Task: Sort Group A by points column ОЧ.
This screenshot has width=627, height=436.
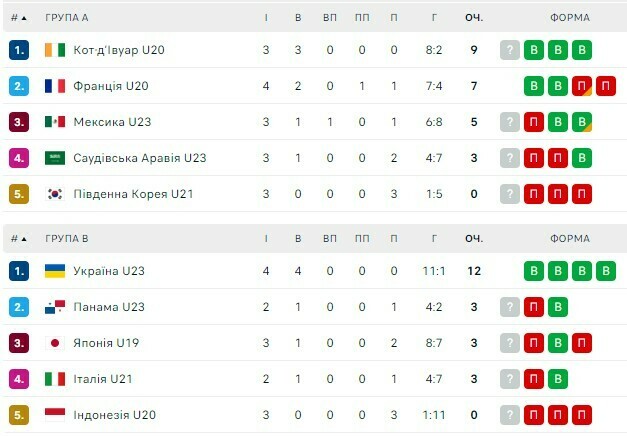Action: (474, 17)
